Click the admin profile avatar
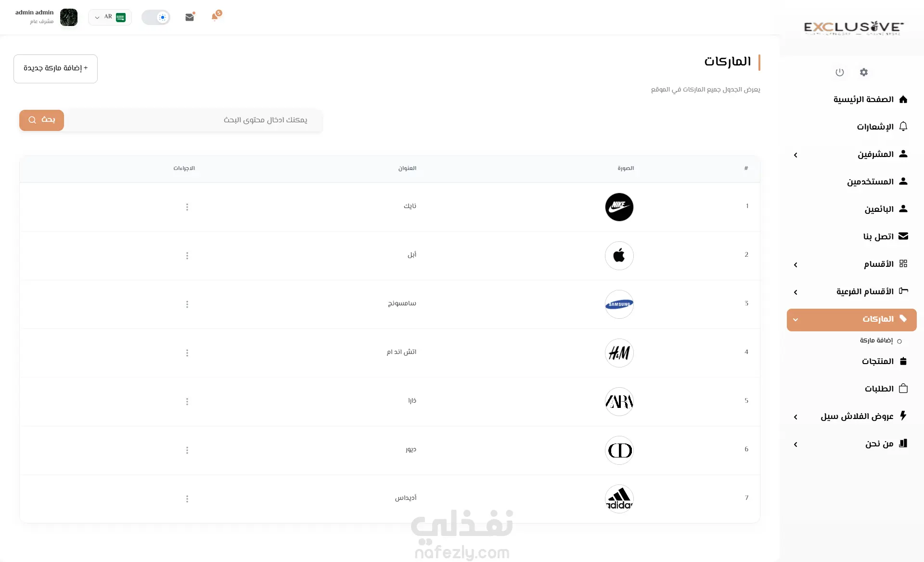 click(69, 17)
